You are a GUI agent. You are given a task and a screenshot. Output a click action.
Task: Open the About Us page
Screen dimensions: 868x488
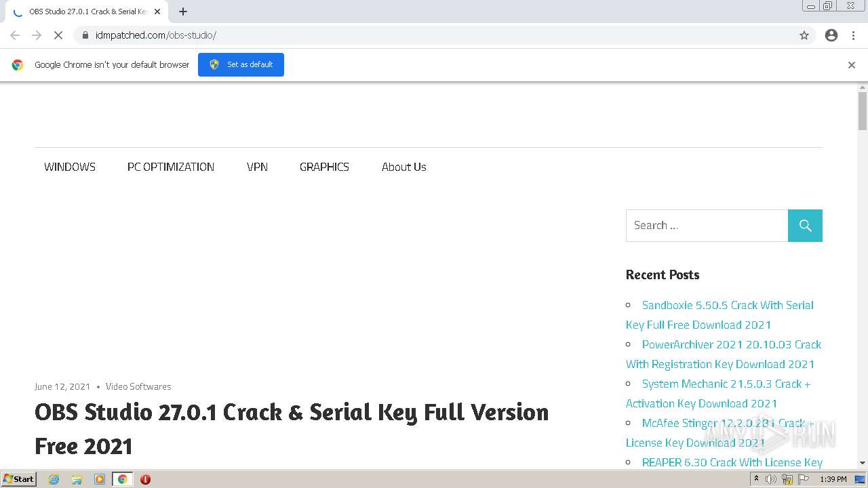coord(403,167)
